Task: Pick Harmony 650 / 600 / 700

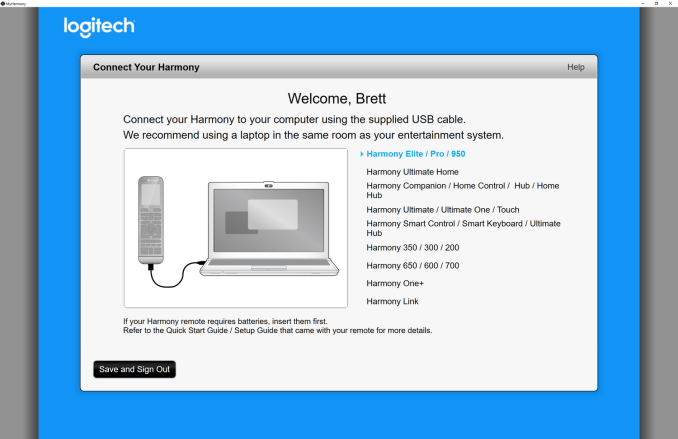Action: [x=413, y=266]
